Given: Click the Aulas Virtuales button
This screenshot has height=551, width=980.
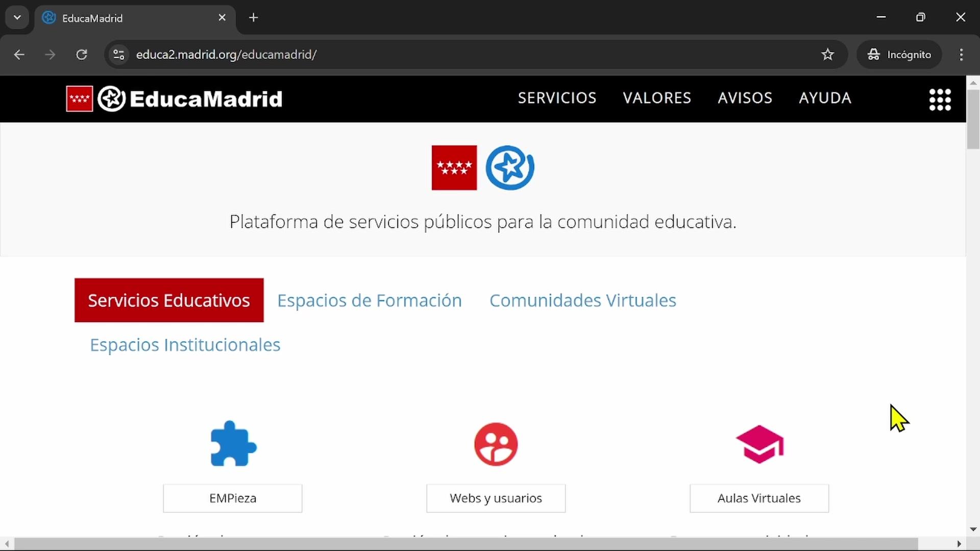Looking at the screenshot, I should [x=759, y=498].
